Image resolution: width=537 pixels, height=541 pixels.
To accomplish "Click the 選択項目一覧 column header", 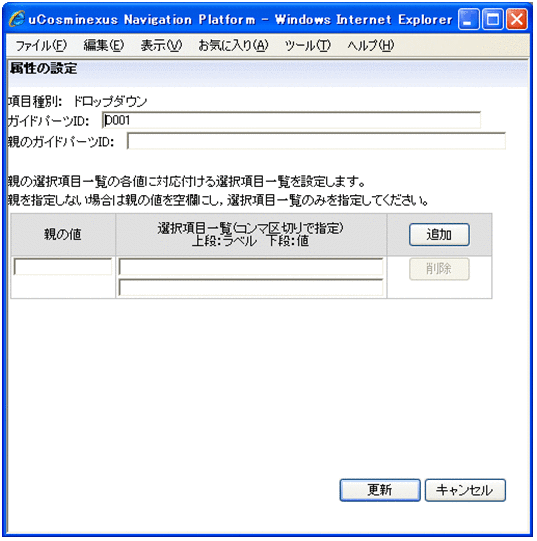I will (x=251, y=235).
